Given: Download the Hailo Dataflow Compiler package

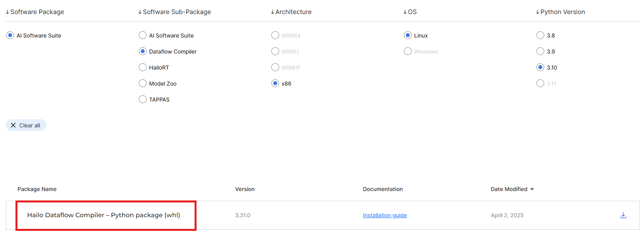Looking at the screenshot, I should pyautogui.click(x=623, y=215).
